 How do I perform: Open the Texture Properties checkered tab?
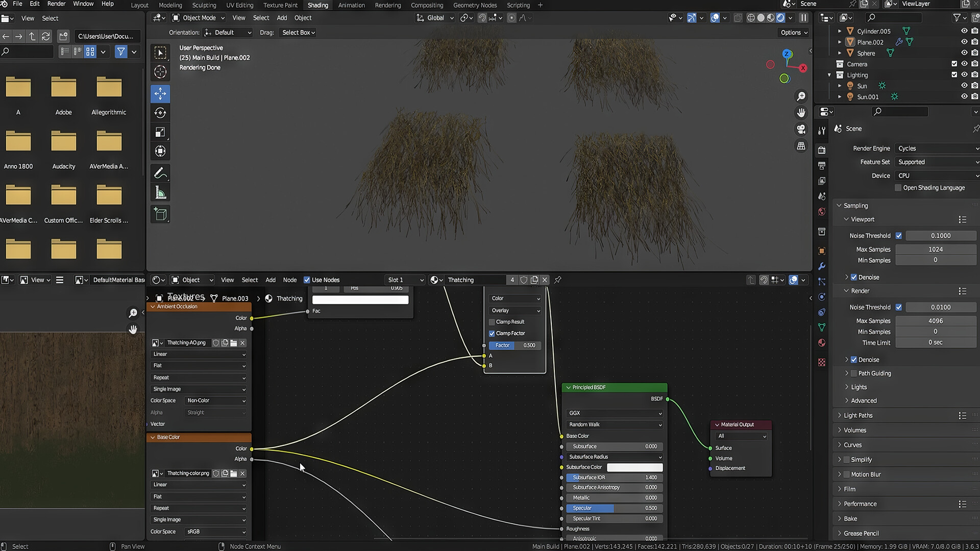point(822,362)
